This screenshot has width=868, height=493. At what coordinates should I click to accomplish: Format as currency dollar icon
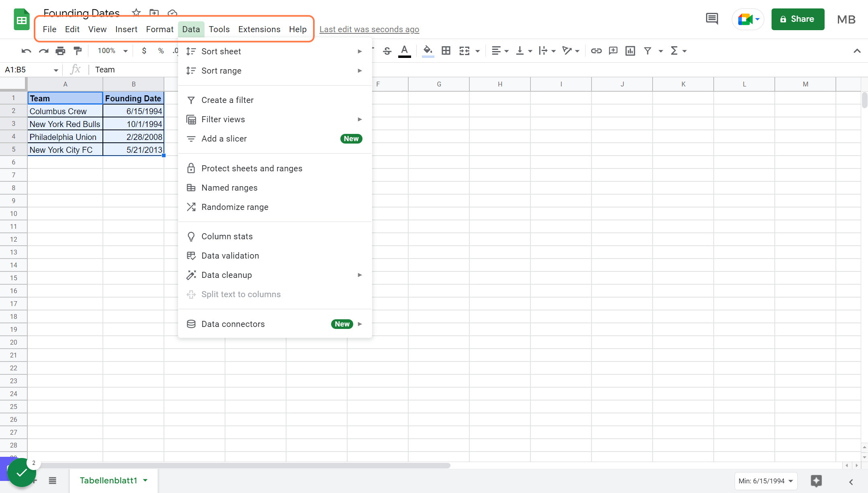point(144,51)
